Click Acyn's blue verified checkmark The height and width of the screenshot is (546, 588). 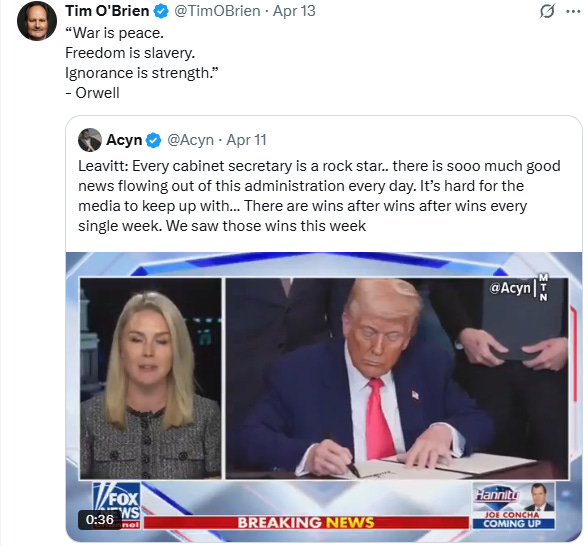tap(153, 140)
